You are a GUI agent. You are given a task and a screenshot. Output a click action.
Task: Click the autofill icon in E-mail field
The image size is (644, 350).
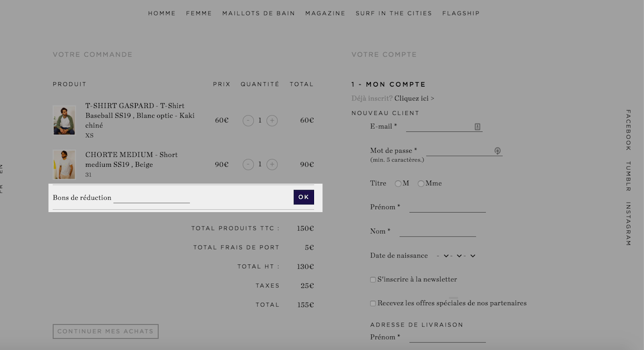[478, 127]
